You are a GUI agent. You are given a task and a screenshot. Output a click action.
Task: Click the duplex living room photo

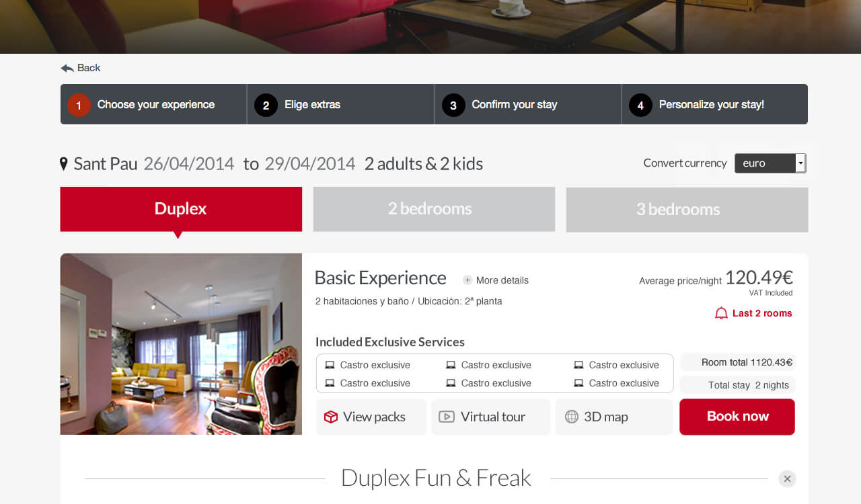(181, 344)
